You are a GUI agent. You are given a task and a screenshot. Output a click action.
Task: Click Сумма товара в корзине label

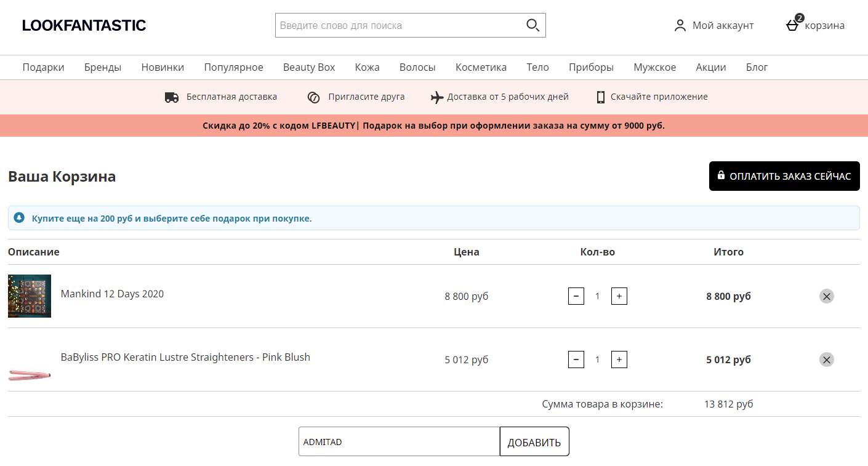[603, 404]
